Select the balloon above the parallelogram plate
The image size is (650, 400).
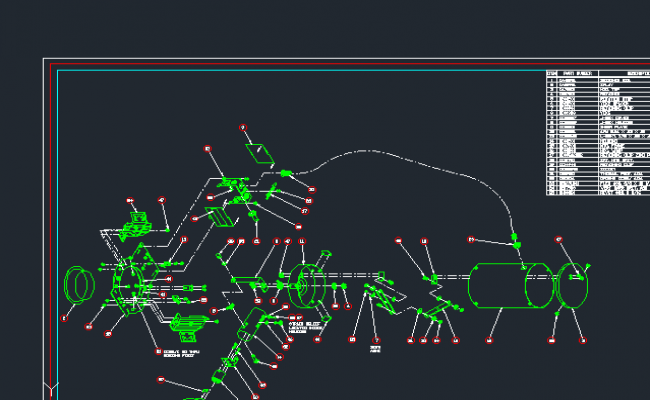click(243, 128)
